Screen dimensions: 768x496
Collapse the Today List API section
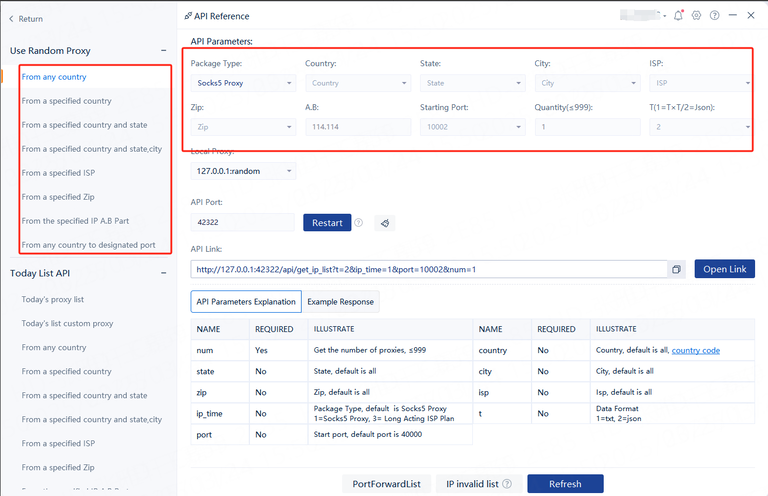click(x=164, y=273)
